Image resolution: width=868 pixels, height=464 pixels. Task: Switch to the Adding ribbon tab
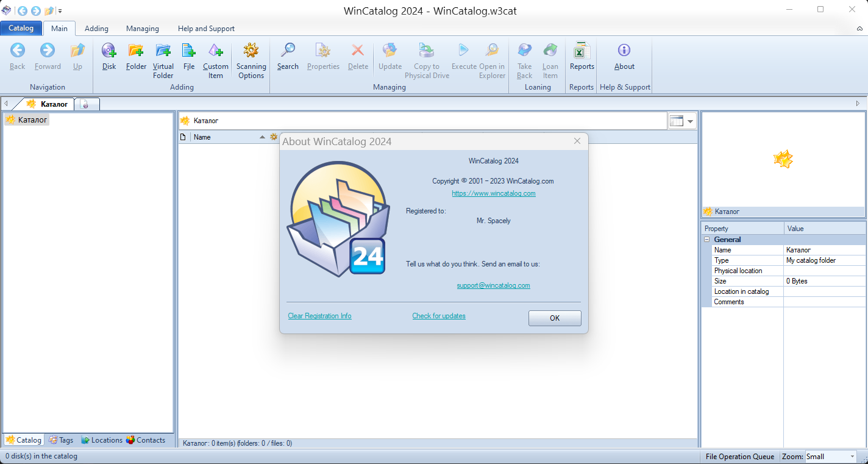(96, 28)
